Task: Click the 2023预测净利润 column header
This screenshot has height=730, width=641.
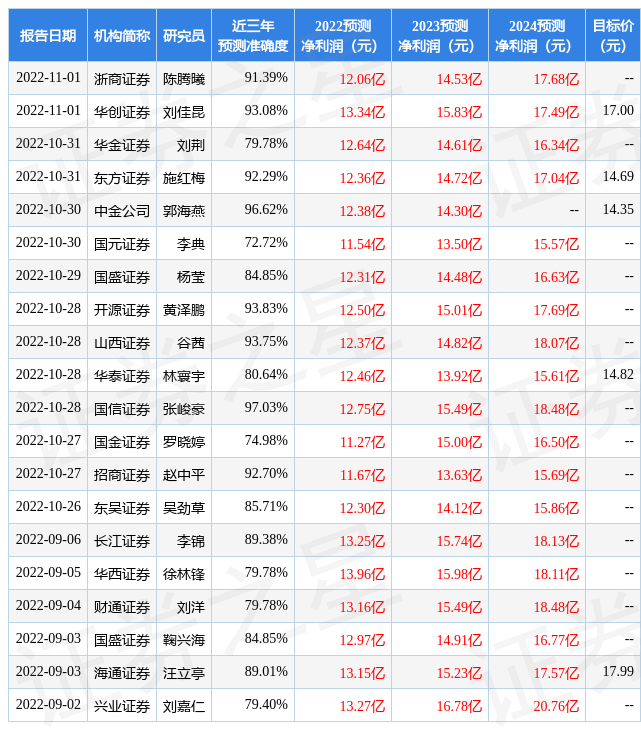Action: 440,36
